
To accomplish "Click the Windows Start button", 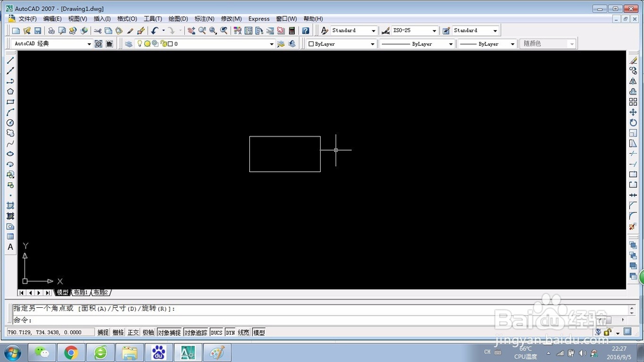I will point(12,352).
